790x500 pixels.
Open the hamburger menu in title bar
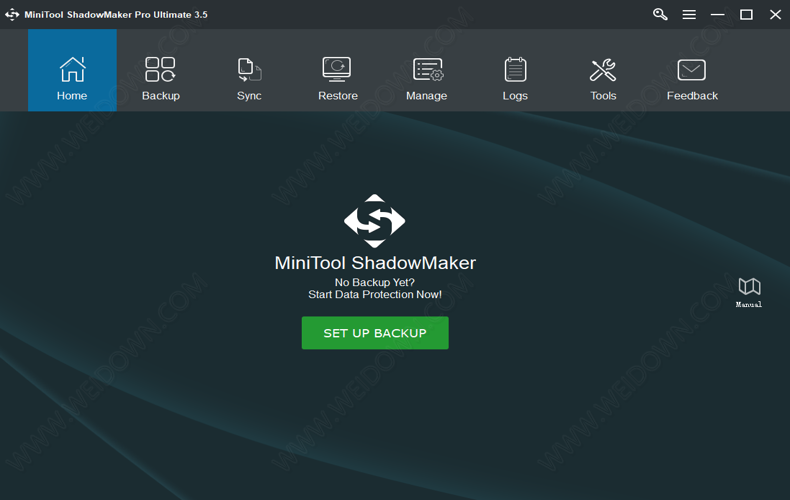[x=689, y=15]
